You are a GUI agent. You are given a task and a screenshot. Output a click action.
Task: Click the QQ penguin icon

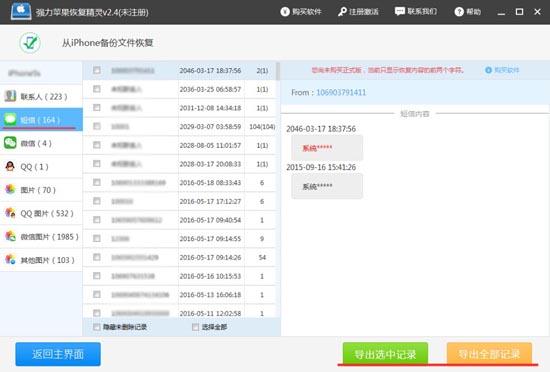pos(10,166)
